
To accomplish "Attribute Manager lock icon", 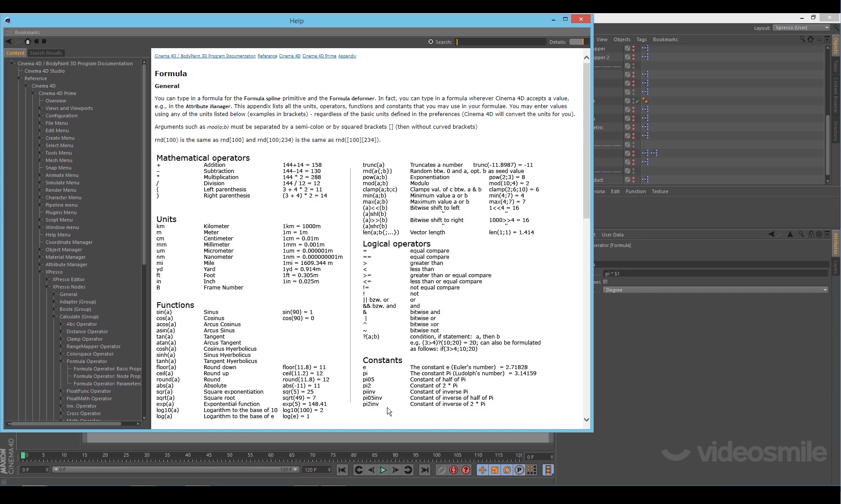I will click(x=810, y=234).
